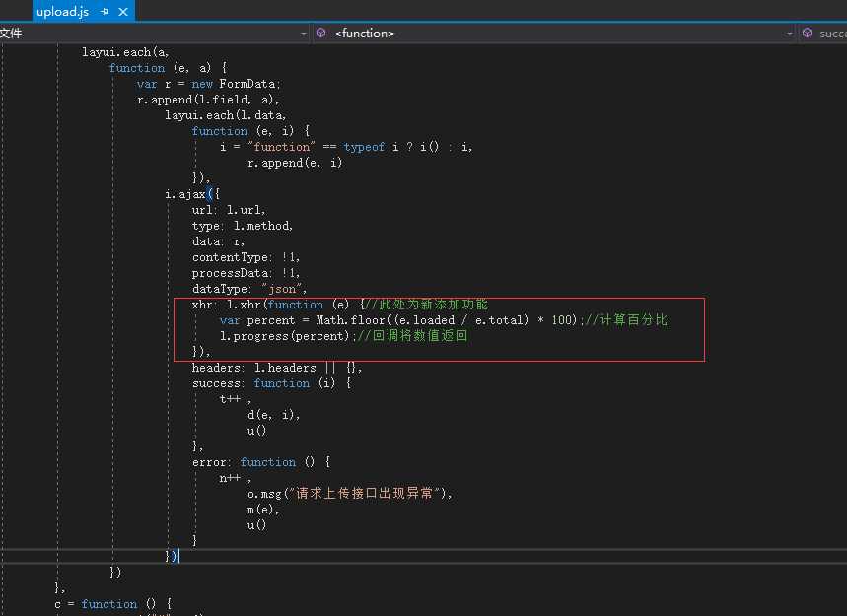Click the cube icon beside succe member
Screen dimensions: 847x616
tap(807, 33)
